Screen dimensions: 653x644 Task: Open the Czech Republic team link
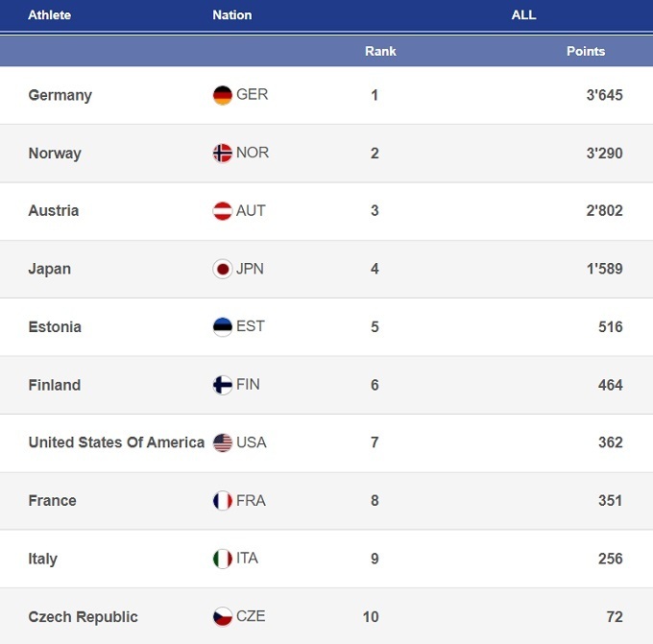click(x=84, y=616)
